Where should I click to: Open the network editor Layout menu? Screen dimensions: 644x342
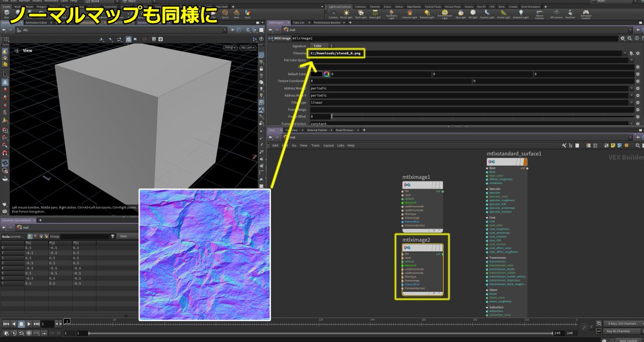pos(328,145)
